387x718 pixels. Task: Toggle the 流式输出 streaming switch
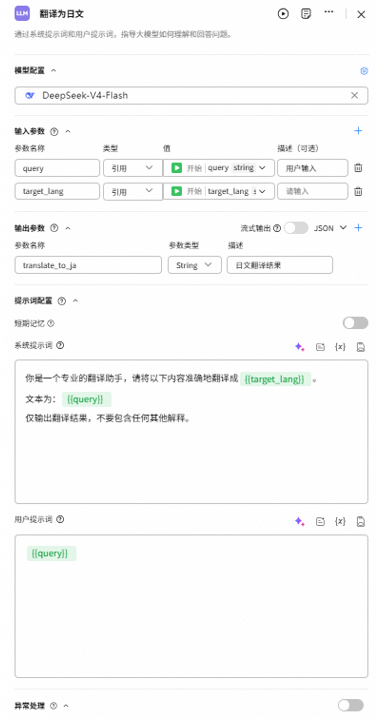296,228
